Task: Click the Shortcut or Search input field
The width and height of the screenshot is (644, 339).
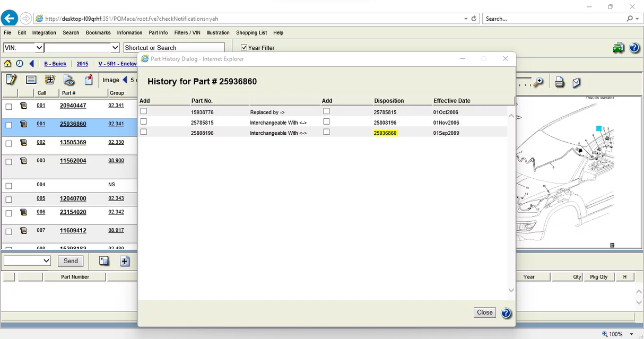Action: 174,48
